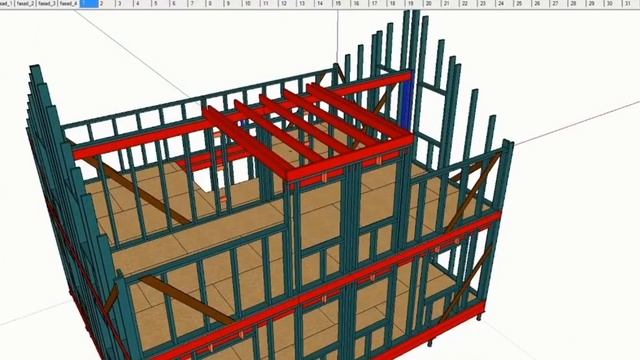Image resolution: width=640 pixels, height=360 pixels.
Task: Open scene tab 31
Action: click(631, 4)
